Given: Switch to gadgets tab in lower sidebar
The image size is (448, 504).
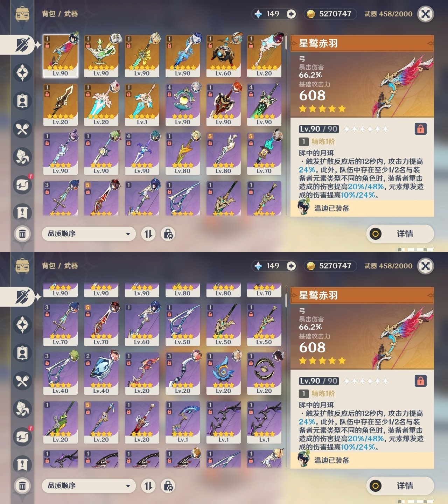Looking at the screenshot, I should [22, 436].
